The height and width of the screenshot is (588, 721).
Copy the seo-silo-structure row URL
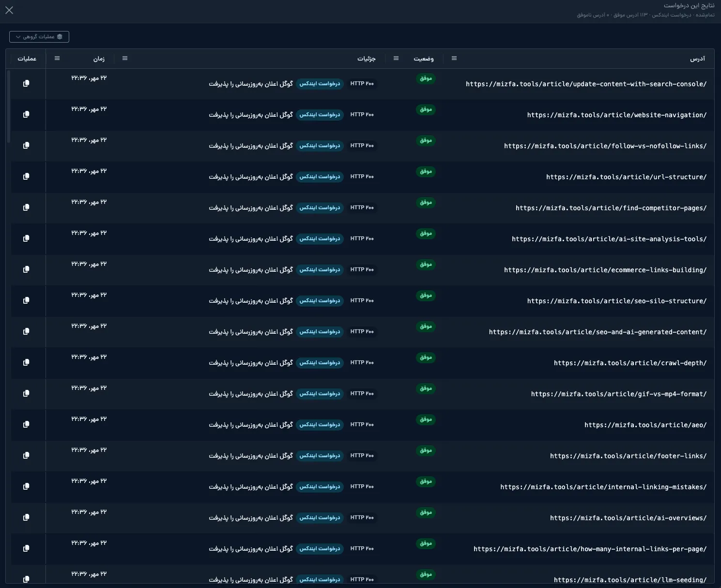coord(26,300)
